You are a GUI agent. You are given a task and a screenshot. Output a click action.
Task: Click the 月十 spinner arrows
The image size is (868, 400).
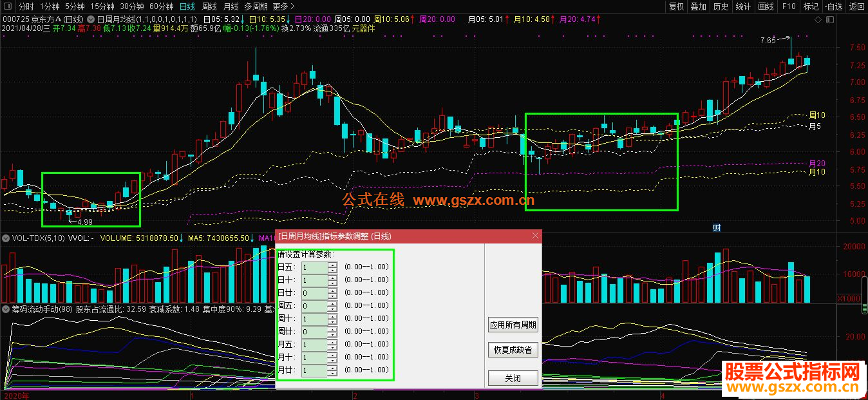[x=332, y=357]
